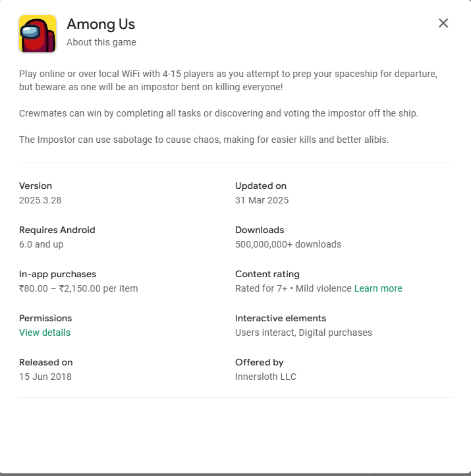Viewport: 471px width, 476px height.
Task: Click the ₹80.00 – ₹2,150.00 per item text
Action: [x=78, y=288]
